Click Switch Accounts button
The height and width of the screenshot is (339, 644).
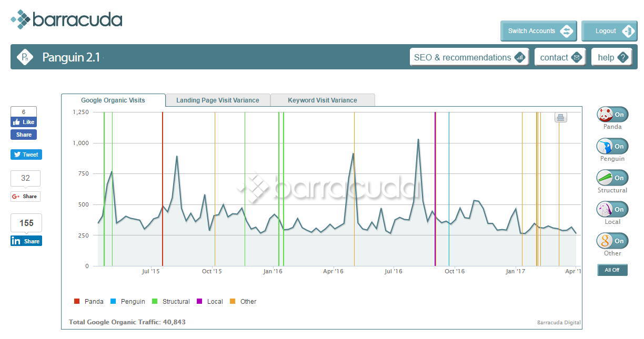point(539,31)
